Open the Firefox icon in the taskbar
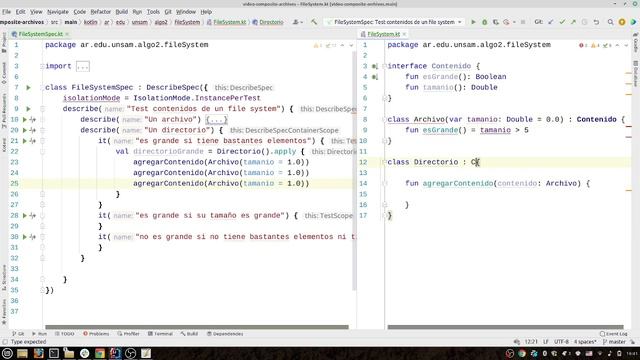 pos(38,353)
